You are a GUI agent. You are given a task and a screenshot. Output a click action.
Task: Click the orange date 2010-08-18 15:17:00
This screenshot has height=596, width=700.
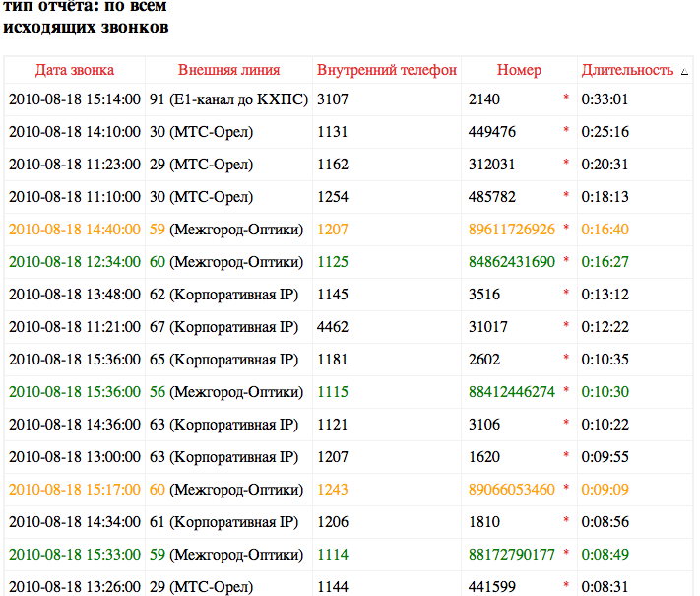[75, 490]
